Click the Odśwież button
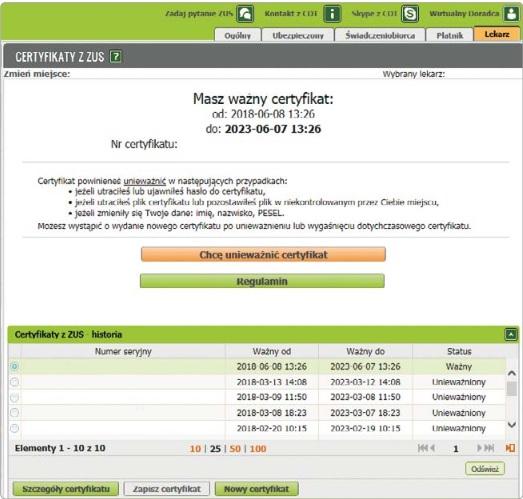Image resolution: width=523 pixels, height=499 pixels. [485, 469]
